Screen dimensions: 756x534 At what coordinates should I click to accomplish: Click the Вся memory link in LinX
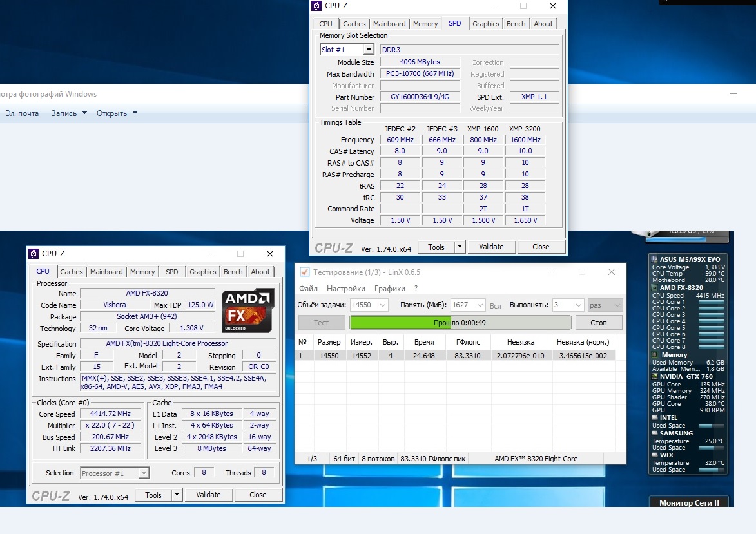[x=495, y=305]
